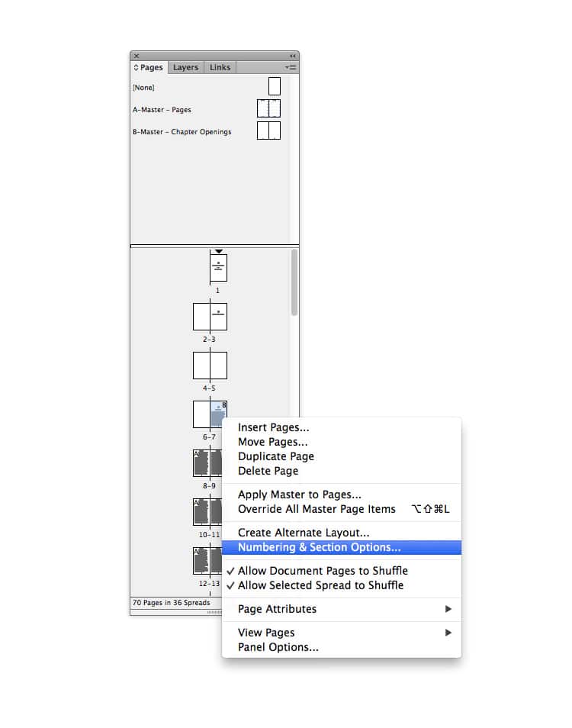Select left page of spread 12-13
The width and height of the screenshot is (572, 728).
point(201,560)
